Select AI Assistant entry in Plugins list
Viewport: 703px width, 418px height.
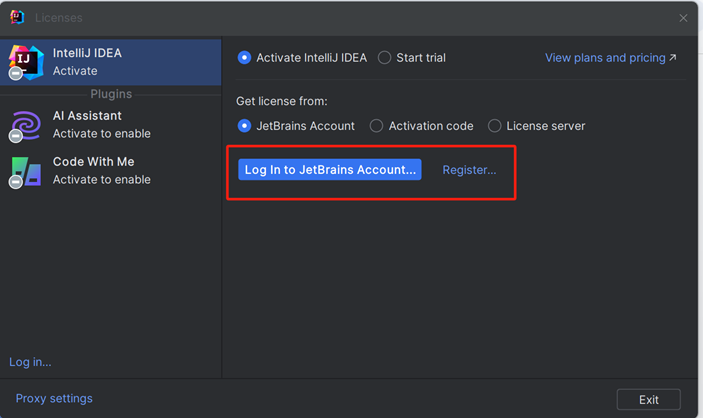point(110,125)
